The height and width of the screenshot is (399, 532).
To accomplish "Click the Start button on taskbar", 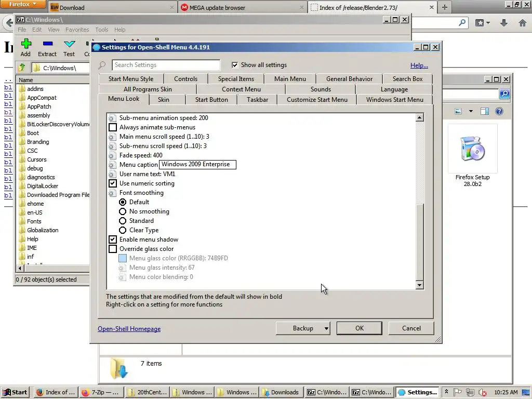I will coord(15,392).
